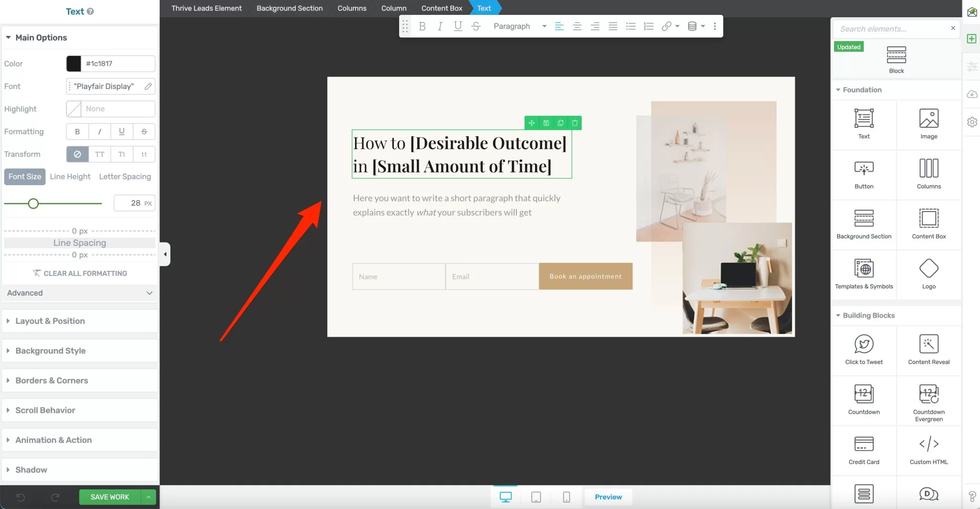Toggle strikethrough in the floating text toolbar
980x509 pixels.
(x=476, y=26)
